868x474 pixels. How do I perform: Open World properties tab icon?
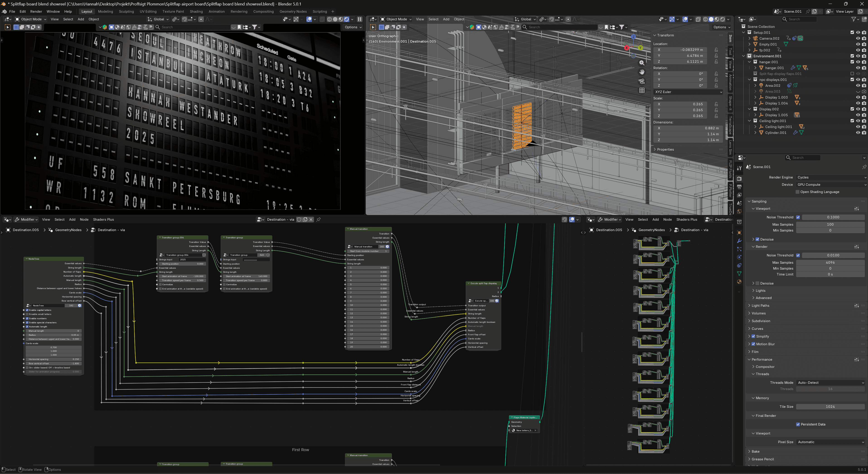[x=739, y=211]
